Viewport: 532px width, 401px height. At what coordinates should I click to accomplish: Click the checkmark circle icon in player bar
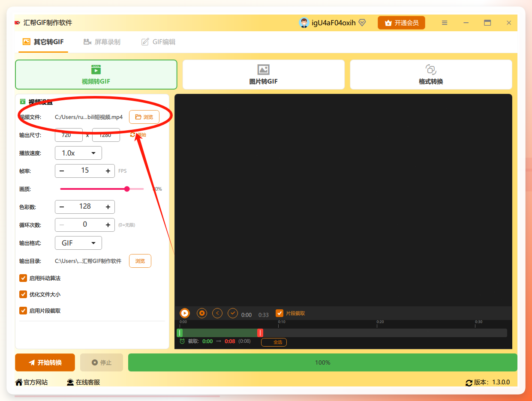[233, 313]
